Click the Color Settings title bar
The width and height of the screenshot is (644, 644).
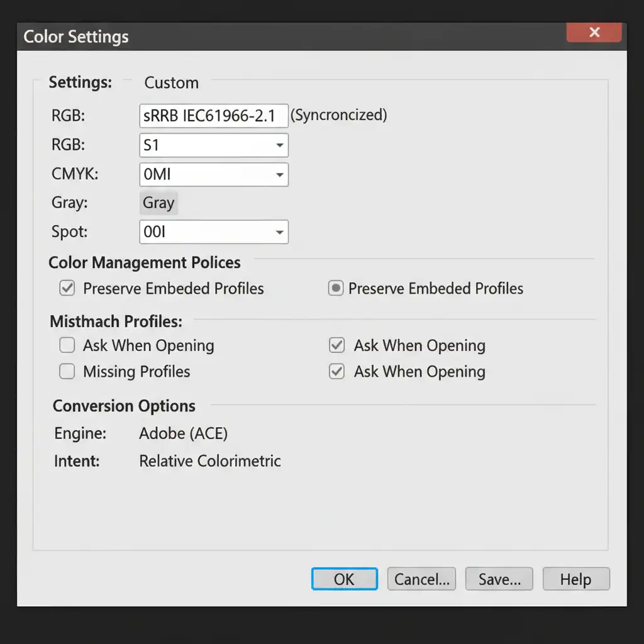283,36
